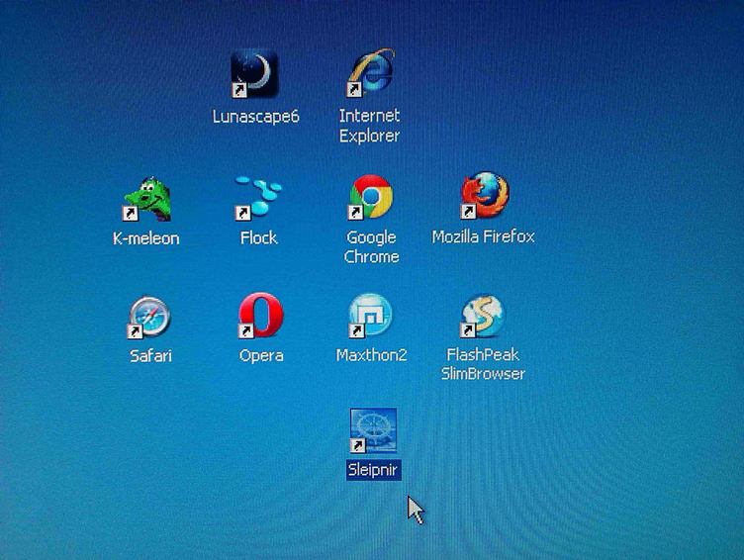The image size is (744, 560).
Task: Click the "Flock" label text
Action: pyautogui.click(x=258, y=237)
